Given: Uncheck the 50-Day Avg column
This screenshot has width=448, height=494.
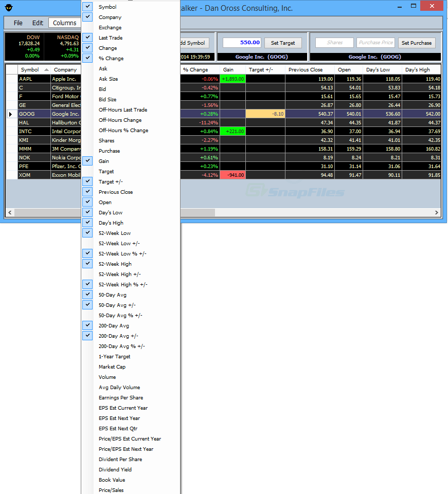Looking at the screenshot, I should pos(87,294).
